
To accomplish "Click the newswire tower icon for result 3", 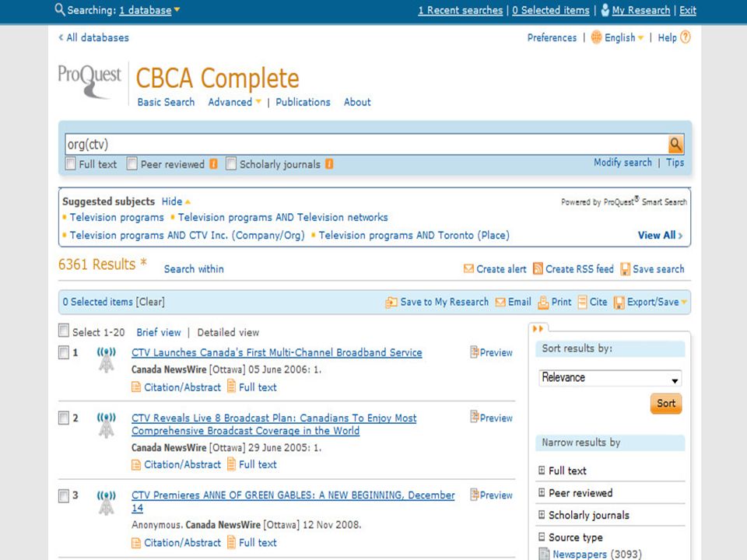I will click(x=107, y=502).
